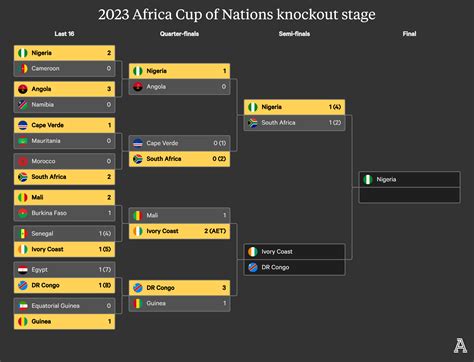This screenshot has height=362, width=474.
Task: Click the Equatorial Guinea flag icon
Action: click(x=23, y=306)
